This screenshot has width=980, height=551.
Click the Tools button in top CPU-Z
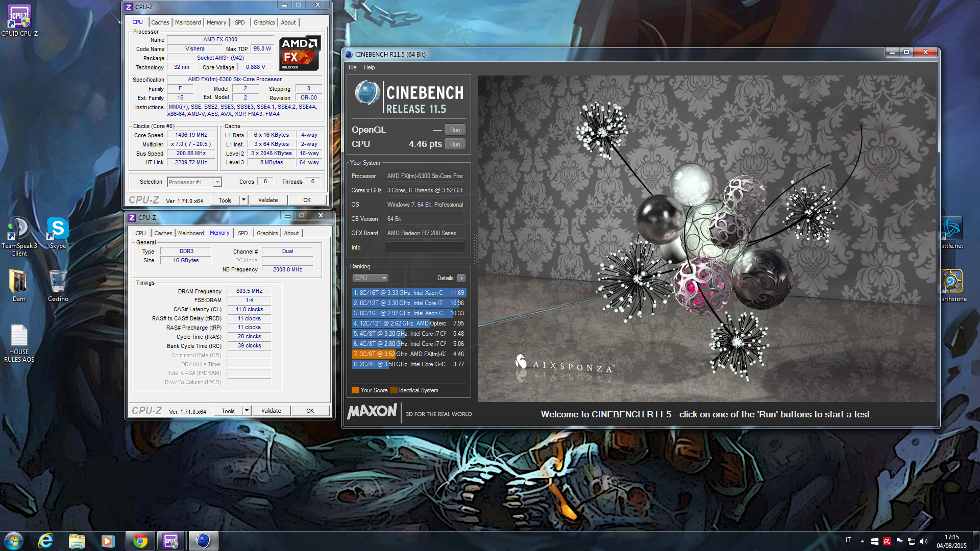[x=225, y=200]
